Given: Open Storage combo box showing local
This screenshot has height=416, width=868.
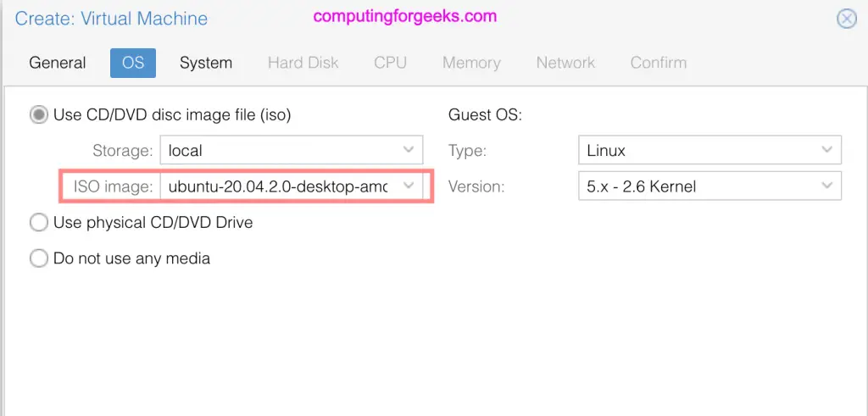Looking at the screenshot, I should click(292, 150).
